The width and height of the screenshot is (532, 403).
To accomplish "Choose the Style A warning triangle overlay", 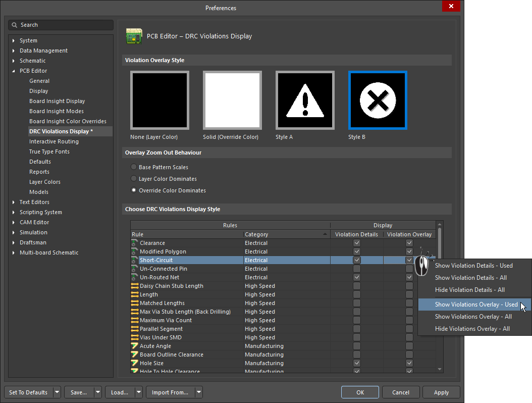I will pyautogui.click(x=305, y=100).
